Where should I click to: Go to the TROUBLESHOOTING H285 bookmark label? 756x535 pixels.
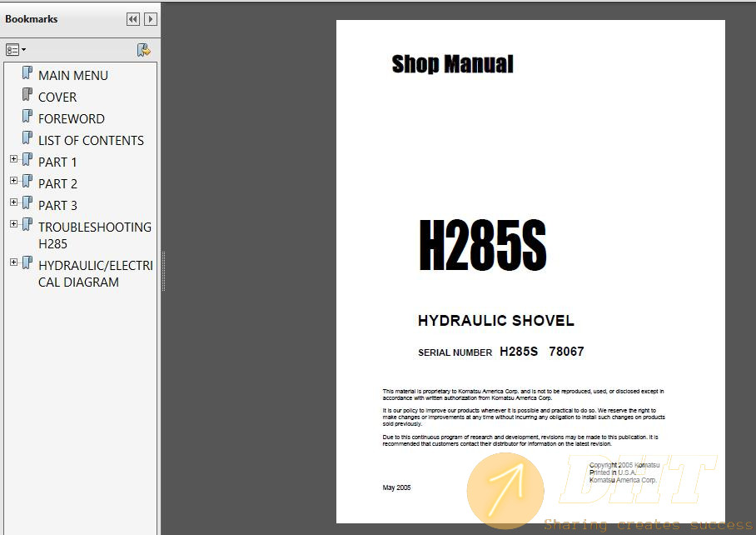(x=95, y=236)
